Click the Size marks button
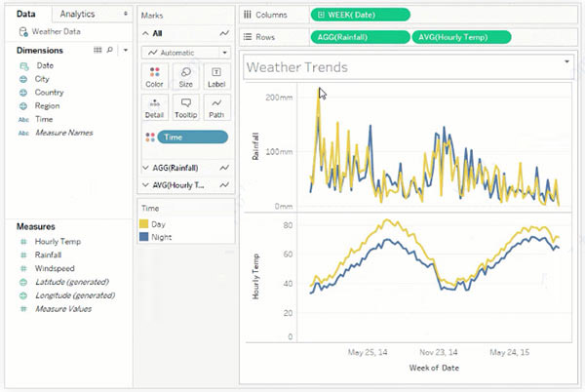This screenshot has width=585, height=392. [185, 76]
